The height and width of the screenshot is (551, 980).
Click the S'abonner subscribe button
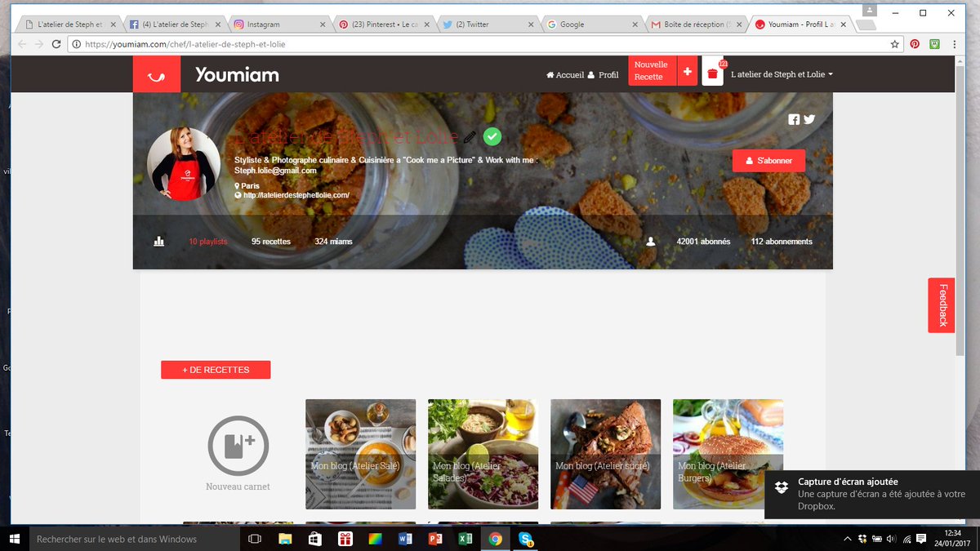[x=768, y=161]
